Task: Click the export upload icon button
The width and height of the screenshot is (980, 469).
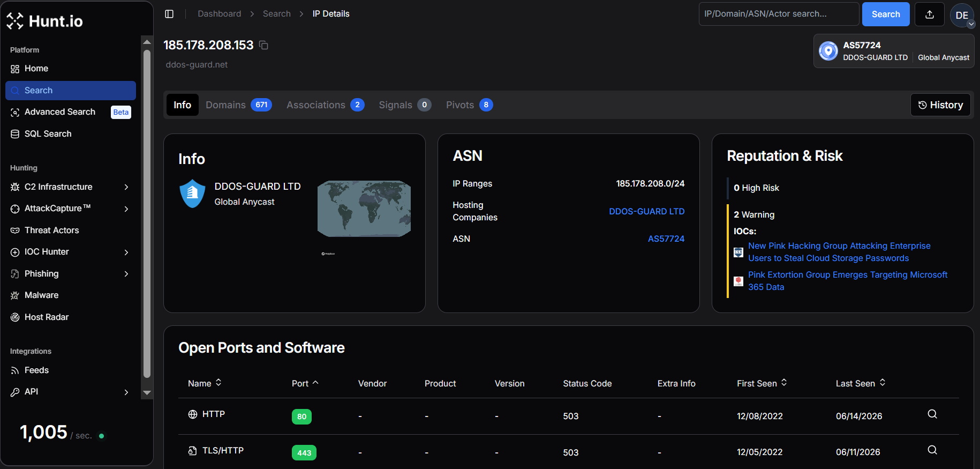Action: coord(930,14)
